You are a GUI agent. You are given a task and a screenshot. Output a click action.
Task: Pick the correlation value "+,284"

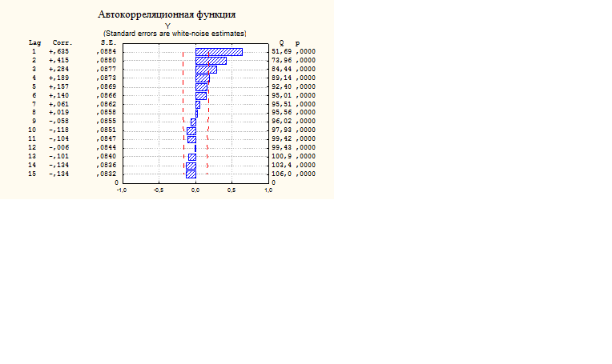tap(59, 69)
